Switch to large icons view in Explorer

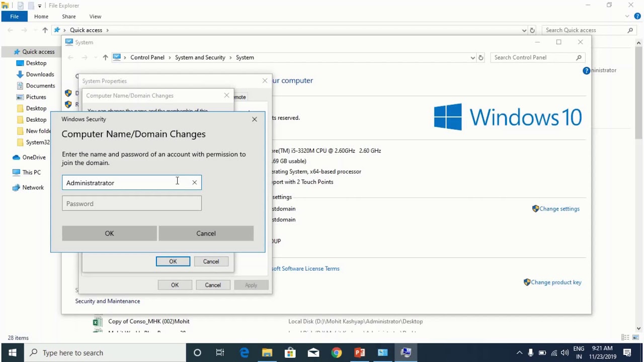coord(636,337)
